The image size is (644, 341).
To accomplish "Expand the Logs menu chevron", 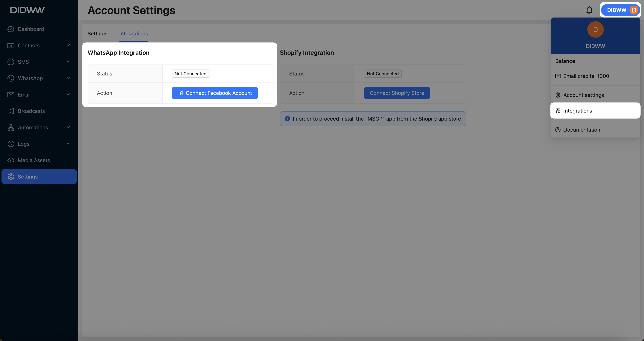I will (x=68, y=143).
